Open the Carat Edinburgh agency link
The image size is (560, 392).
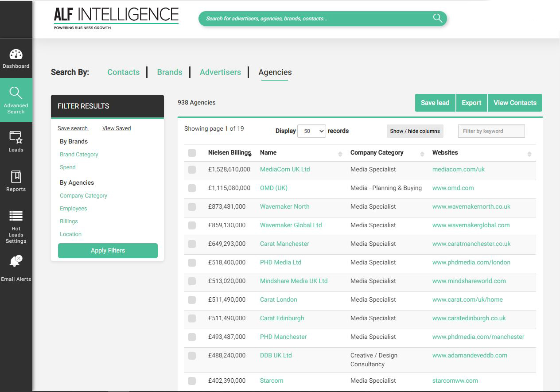pos(282,318)
